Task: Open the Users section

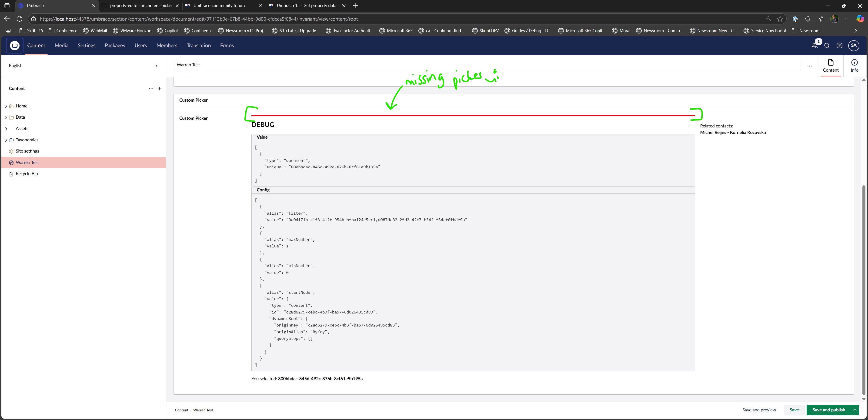Action: [140, 46]
